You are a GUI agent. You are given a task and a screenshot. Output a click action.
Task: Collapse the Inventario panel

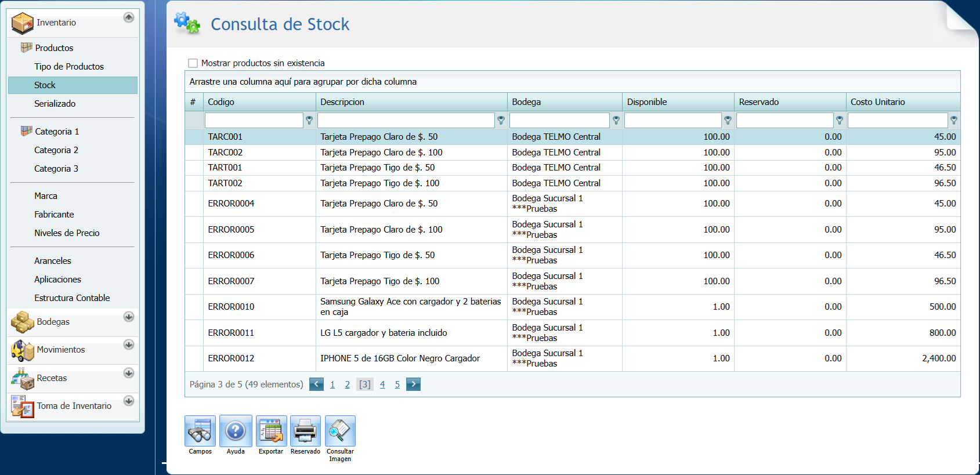(129, 17)
